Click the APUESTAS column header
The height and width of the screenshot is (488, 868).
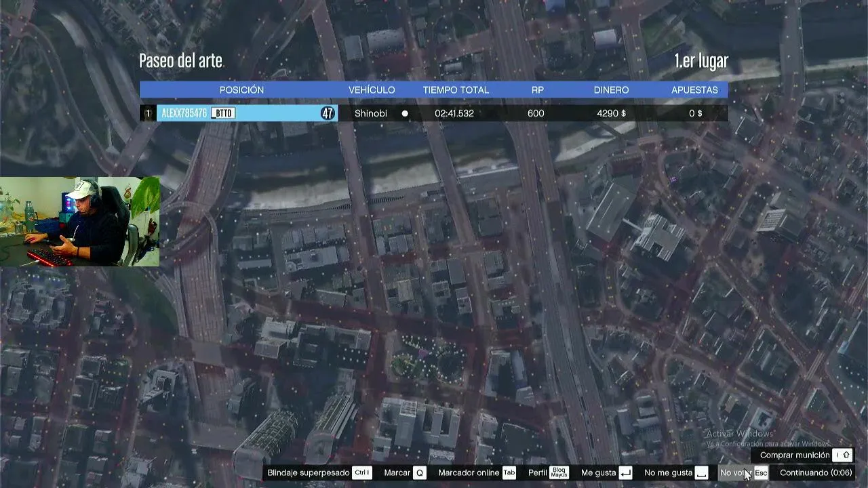pos(694,89)
